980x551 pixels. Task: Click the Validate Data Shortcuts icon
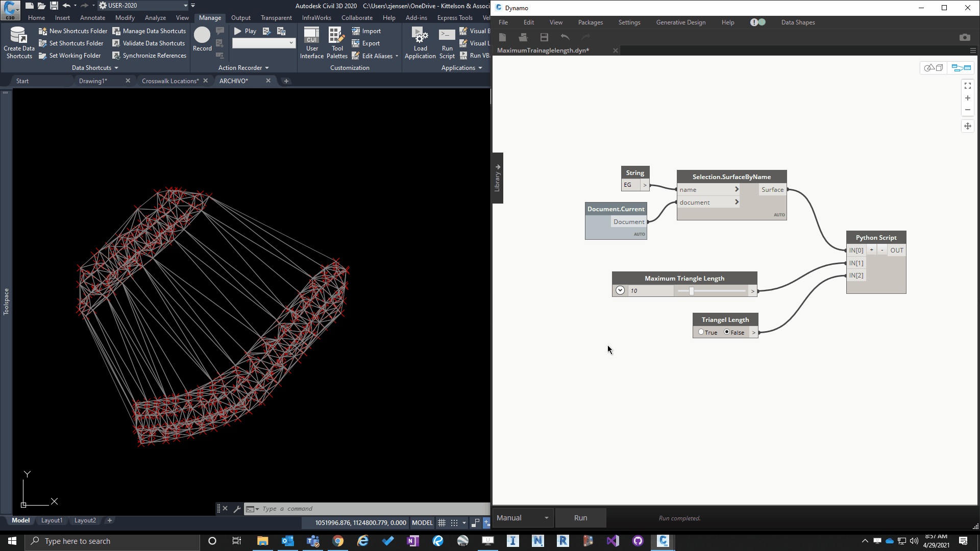[116, 43]
